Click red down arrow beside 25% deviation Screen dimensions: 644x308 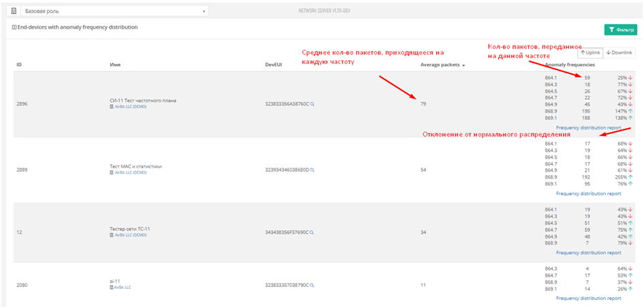[x=630, y=78]
